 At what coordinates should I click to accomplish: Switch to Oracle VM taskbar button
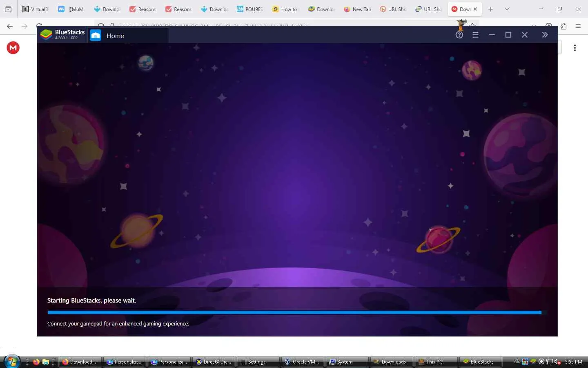303,362
